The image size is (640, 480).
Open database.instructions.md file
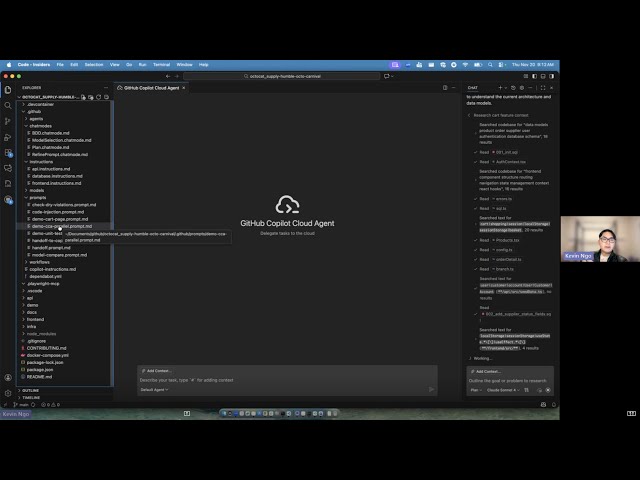(x=57, y=176)
